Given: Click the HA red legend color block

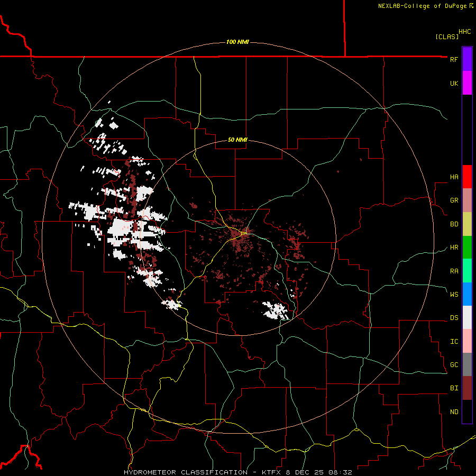Looking at the screenshot, I should [x=467, y=177].
